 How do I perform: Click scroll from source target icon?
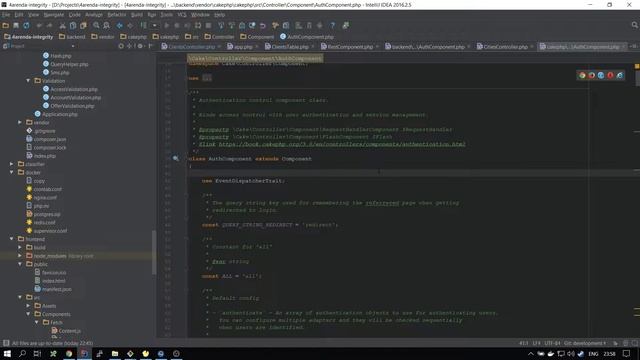click(121, 46)
